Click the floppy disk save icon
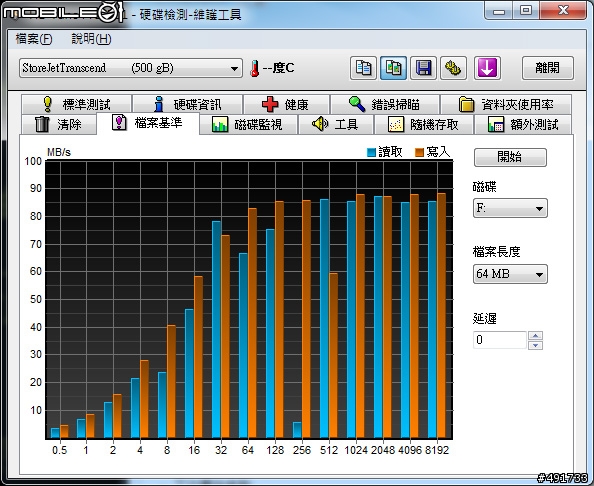Screen dimensions: 594x486 [423, 68]
